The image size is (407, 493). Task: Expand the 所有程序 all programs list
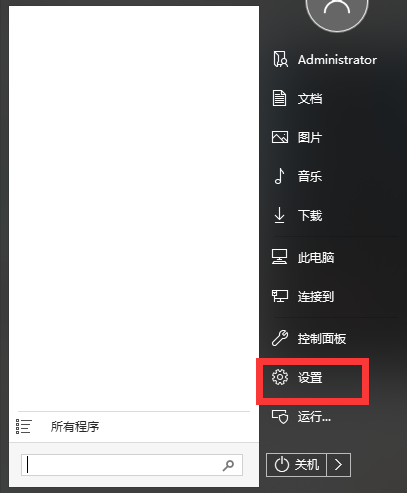[x=133, y=426]
